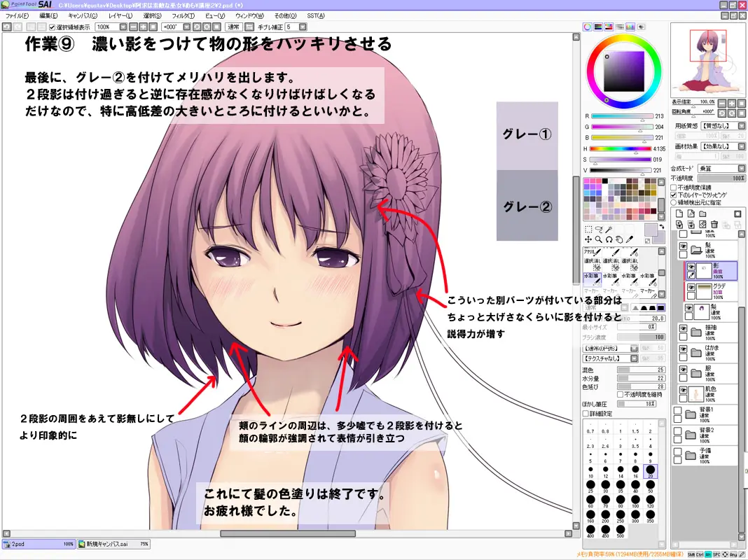Select the hand pan tool

tap(619, 239)
